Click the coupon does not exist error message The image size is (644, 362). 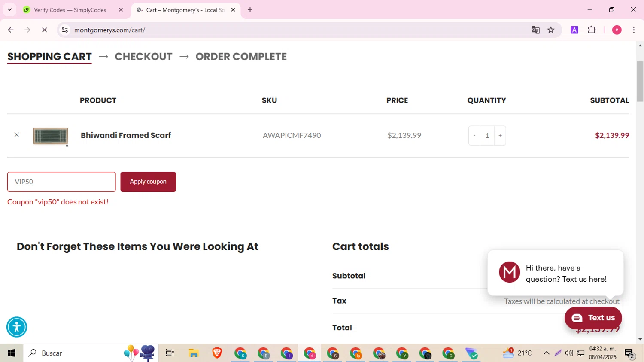[x=58, y=202]
